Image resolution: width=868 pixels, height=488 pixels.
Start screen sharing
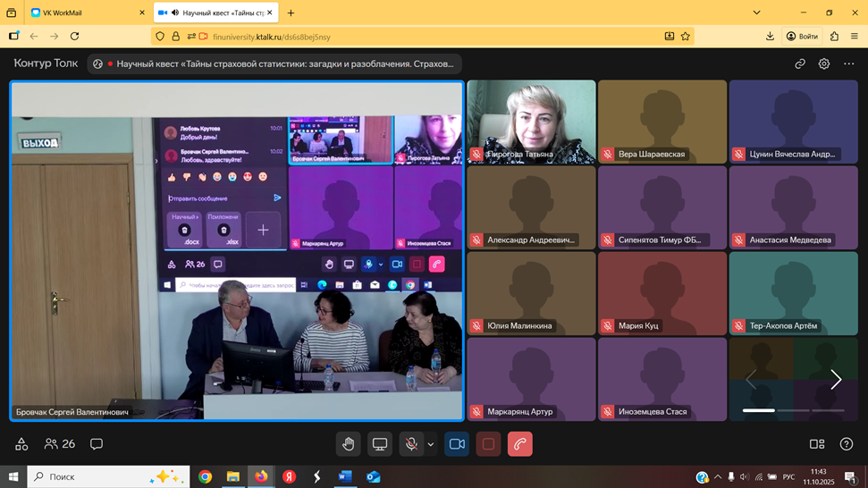(380, 444)
